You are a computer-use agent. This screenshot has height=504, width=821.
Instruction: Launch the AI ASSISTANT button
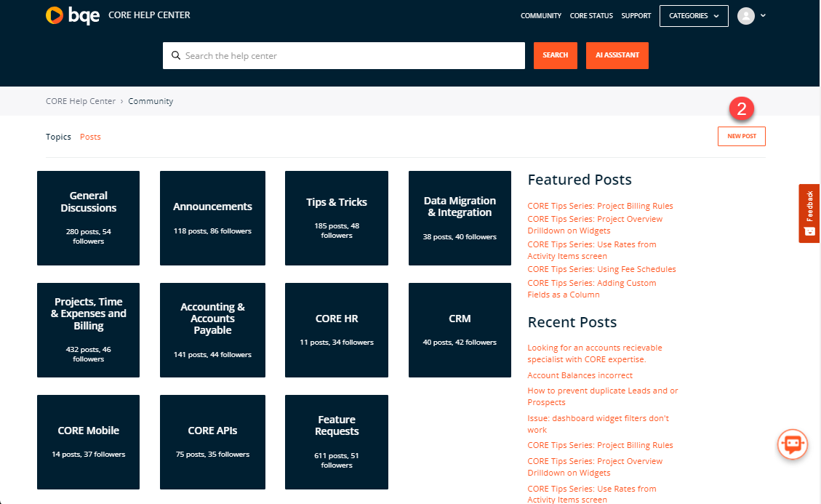(617, 55)
